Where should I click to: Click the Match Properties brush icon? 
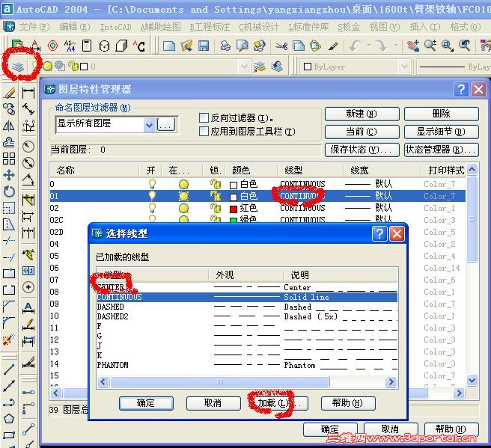tap(333, 46)
